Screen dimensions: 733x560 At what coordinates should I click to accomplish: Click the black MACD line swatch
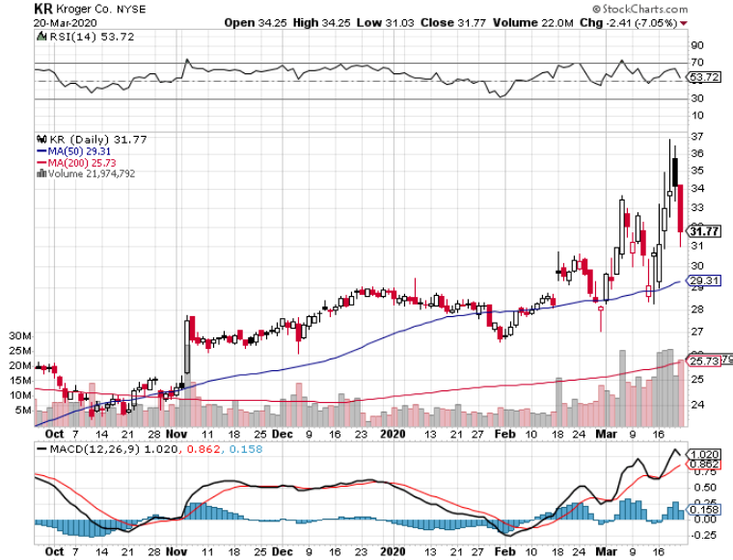[41, 449]
